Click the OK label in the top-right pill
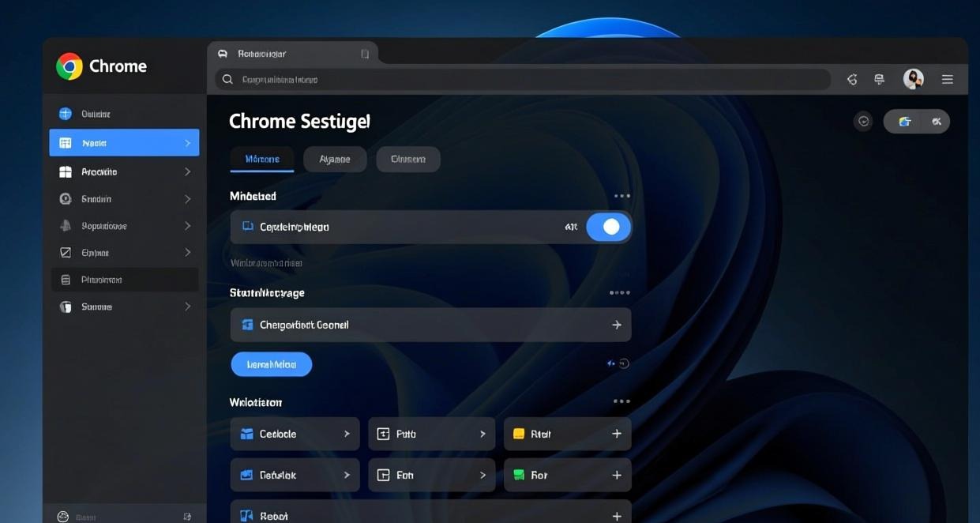Viewport: 980px width, 523px height. [x=937, y=121]
